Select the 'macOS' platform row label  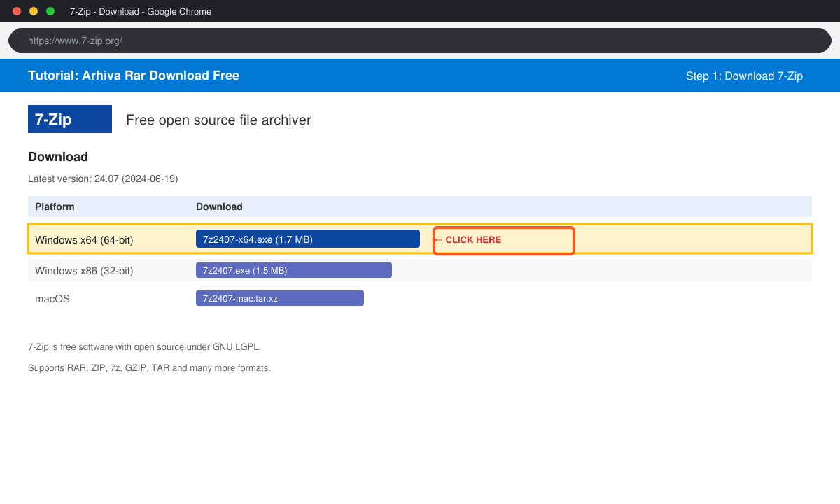52,299
